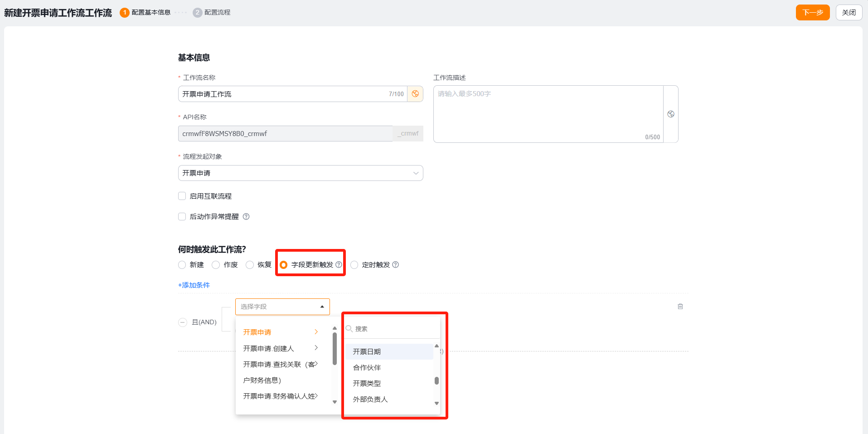Tick the 后动作异常提醒 checkbox
The image size is (868, 434).
(182, 217)
